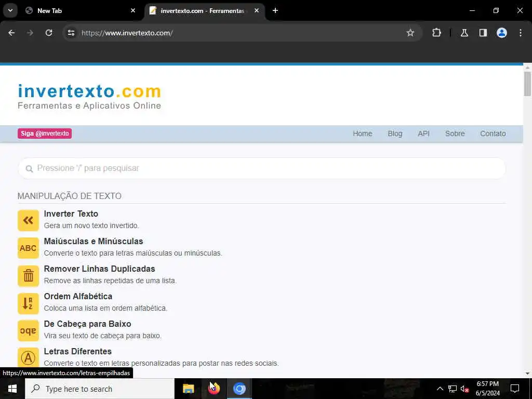Click the Inverter Texto double-arrow icon
This screenshot has width=532, height=399.
pos(28,220)
